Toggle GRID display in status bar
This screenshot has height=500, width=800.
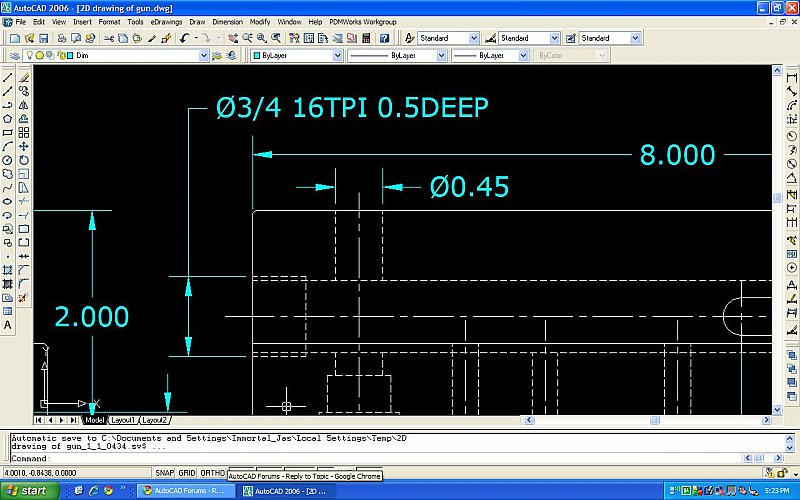point(187,473)
